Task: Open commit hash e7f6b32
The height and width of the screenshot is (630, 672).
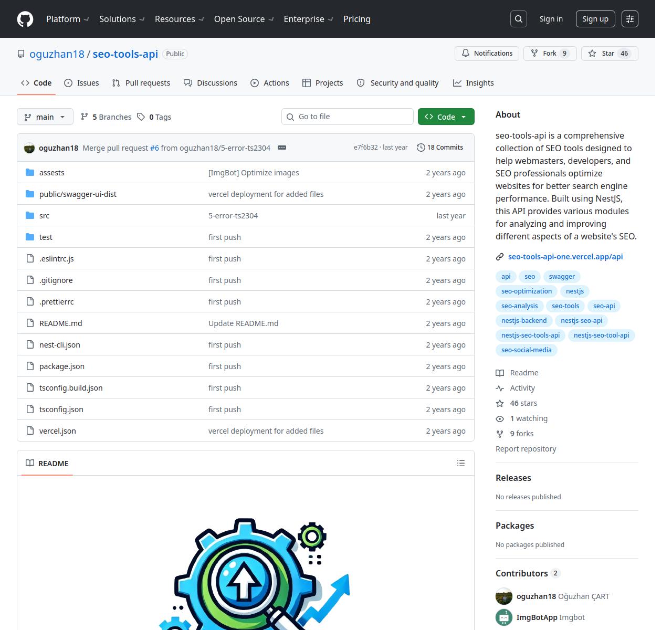Action: (365, 148)
